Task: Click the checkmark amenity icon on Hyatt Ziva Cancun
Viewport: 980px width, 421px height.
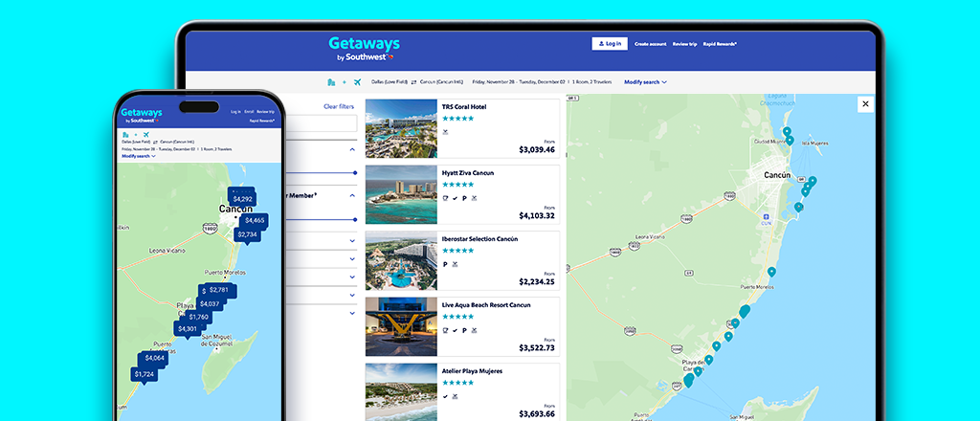Action: tap(455, 198)
